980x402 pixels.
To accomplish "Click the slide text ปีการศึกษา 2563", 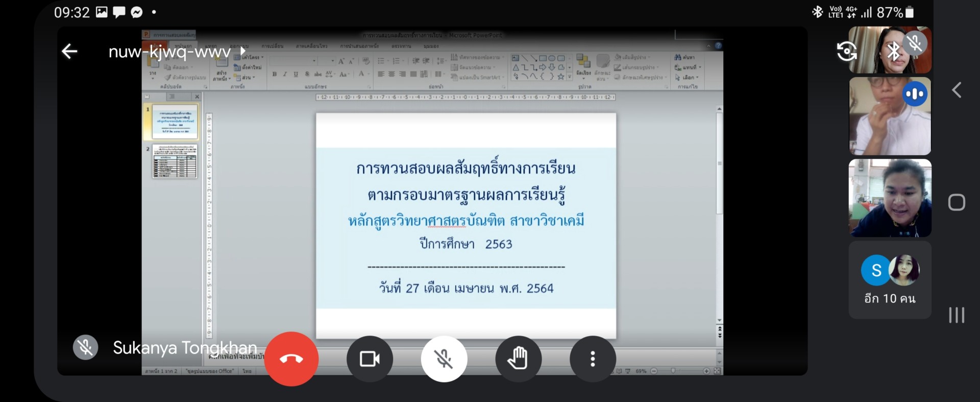I will coord(466,244).
